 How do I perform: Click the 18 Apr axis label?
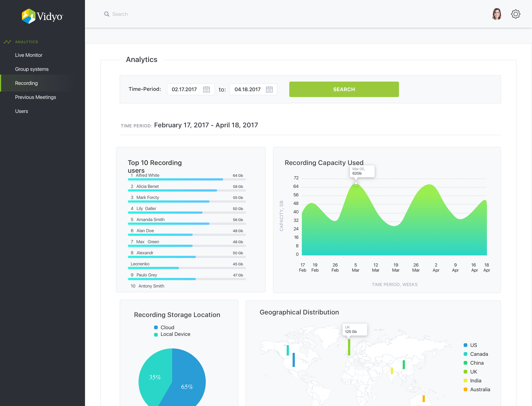tap(487, 268)
